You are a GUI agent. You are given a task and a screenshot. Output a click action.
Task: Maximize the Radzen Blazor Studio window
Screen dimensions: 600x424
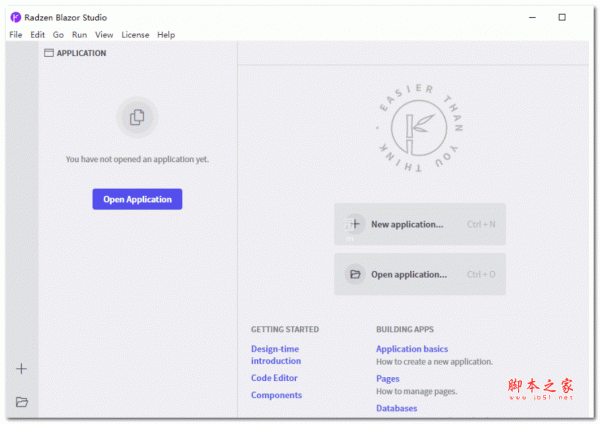coord(562,17)
